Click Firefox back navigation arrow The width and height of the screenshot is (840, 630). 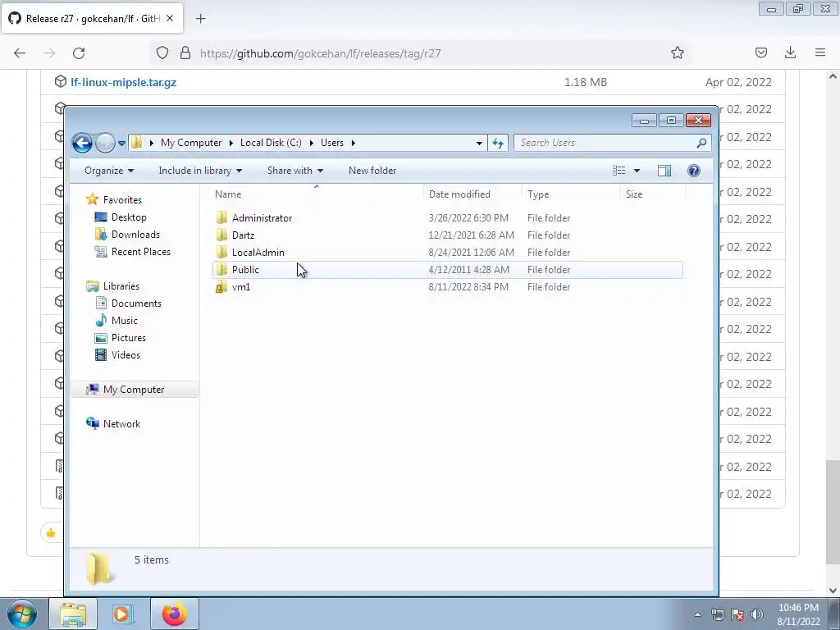20,53
